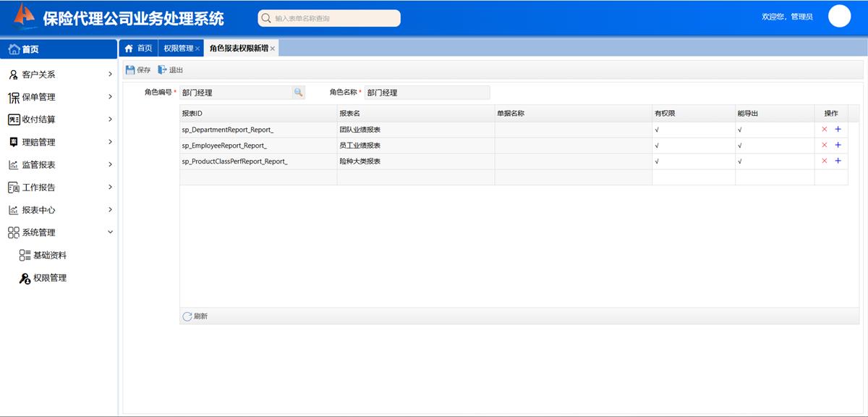Add a row after 团队业绩报表 with plus
Screen dimensions: 868x417
(x=838, y=130)
